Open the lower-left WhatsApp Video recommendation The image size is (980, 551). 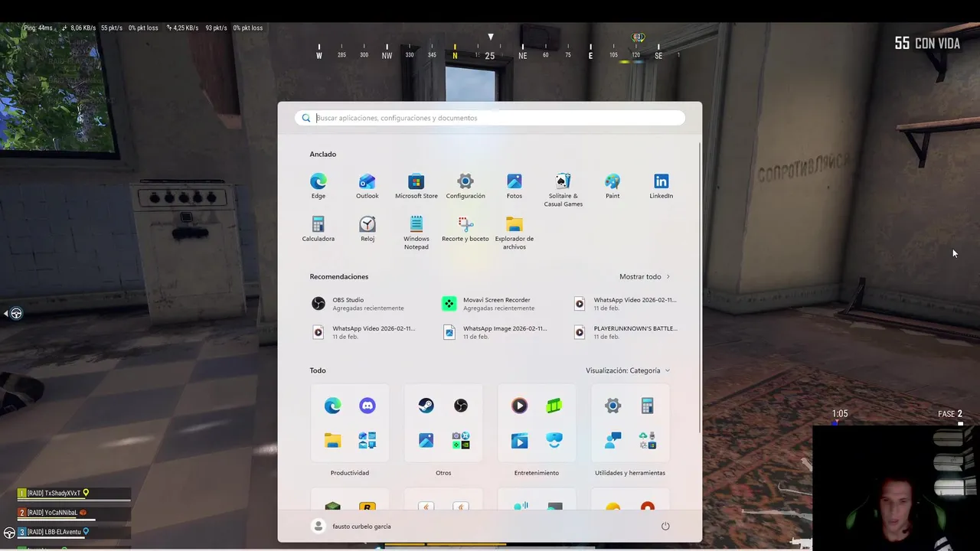tap(364, 332)
